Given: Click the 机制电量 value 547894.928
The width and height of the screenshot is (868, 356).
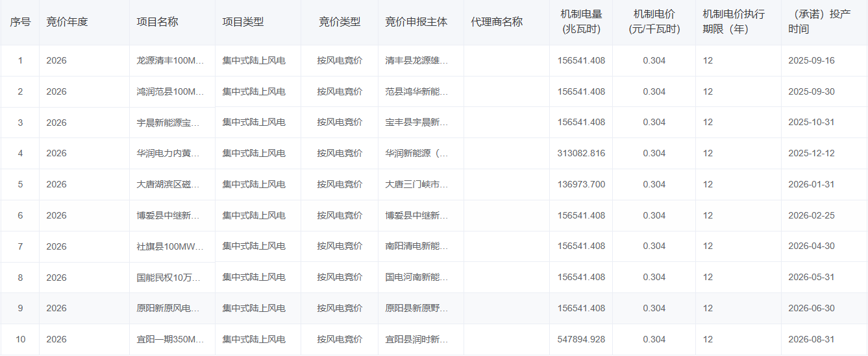Looking at the screenshot, I should click(581, 340).
